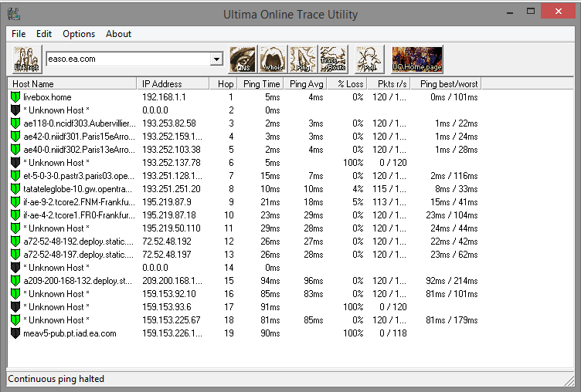581x392 pixels.
Task: Click inside the easo.ea.com address field
Action: point(124,59)
